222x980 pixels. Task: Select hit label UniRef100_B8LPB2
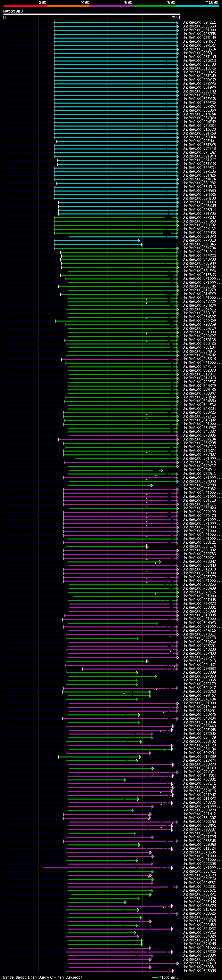tap(199, 183)
